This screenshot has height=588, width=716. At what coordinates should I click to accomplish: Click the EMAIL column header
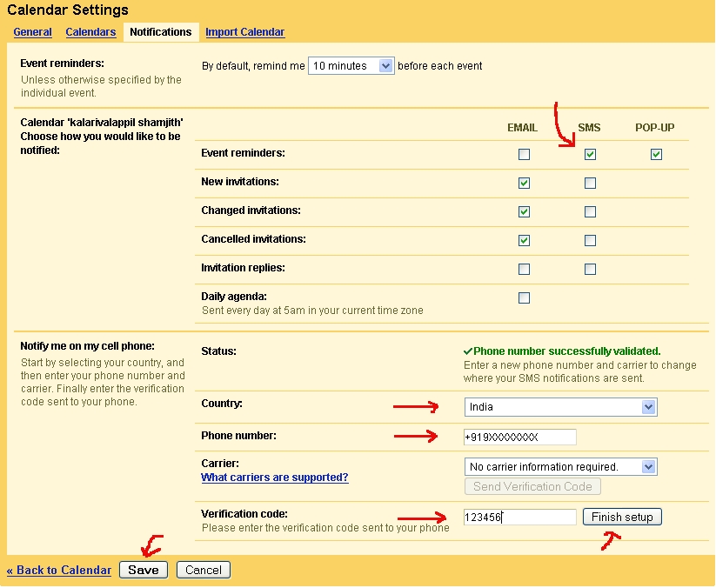[x=522, y=128]
